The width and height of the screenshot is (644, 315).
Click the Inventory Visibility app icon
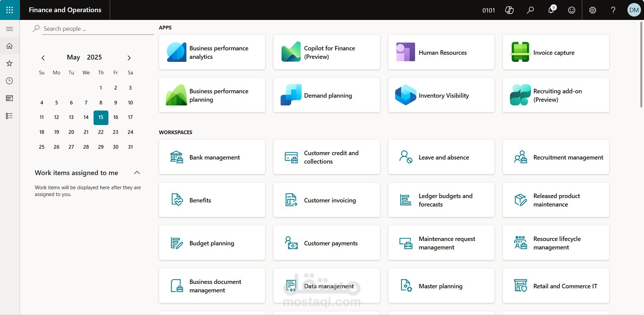406,95
